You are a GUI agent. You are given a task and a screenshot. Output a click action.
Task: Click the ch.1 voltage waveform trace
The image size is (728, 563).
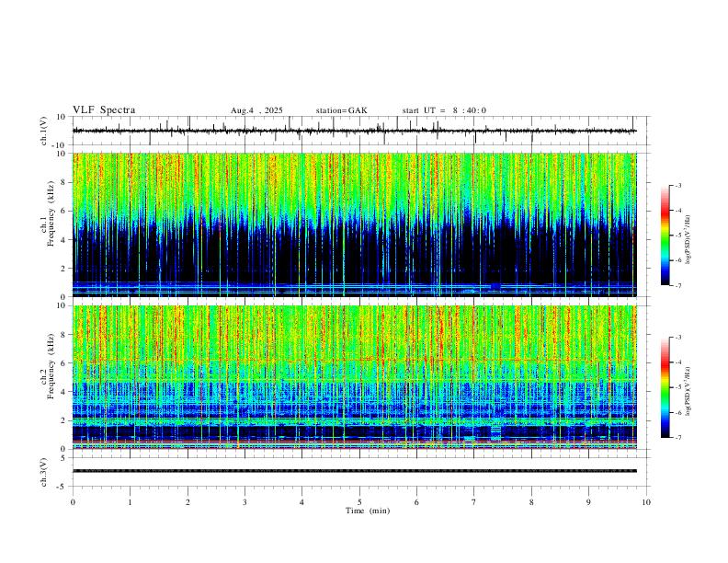[x=355, y=131]
